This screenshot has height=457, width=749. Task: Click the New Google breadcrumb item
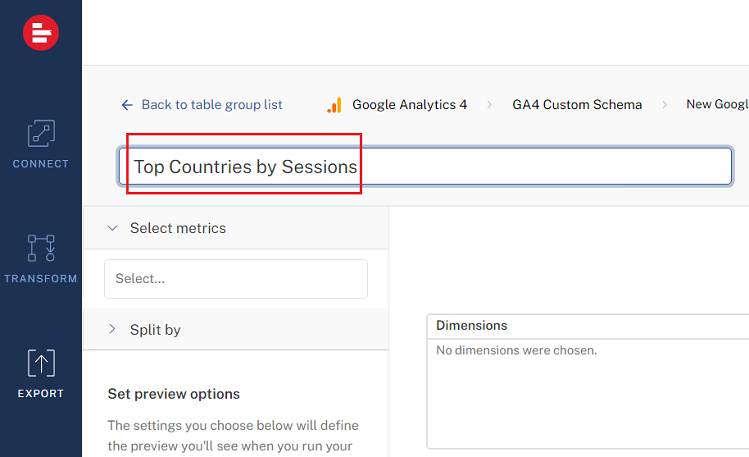pyautogui.click(x=717, y=104)
